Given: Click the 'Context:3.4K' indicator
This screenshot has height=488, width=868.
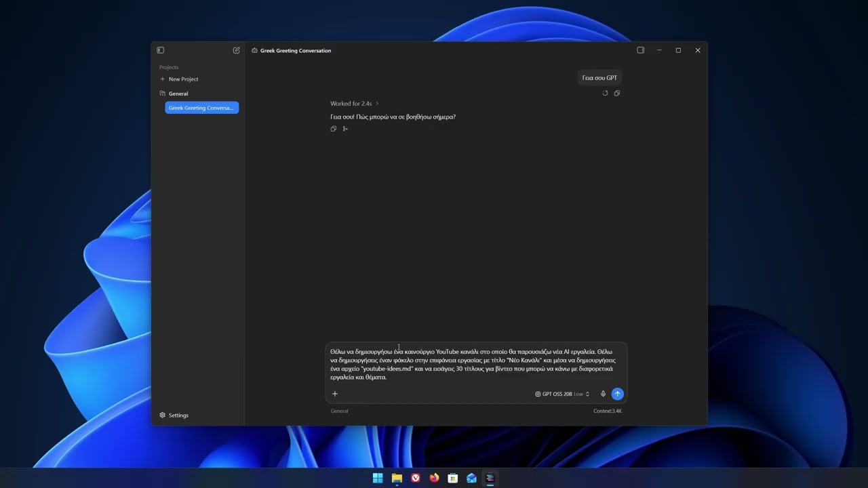Looking at the screenshot, I should (x=608, y=411).
